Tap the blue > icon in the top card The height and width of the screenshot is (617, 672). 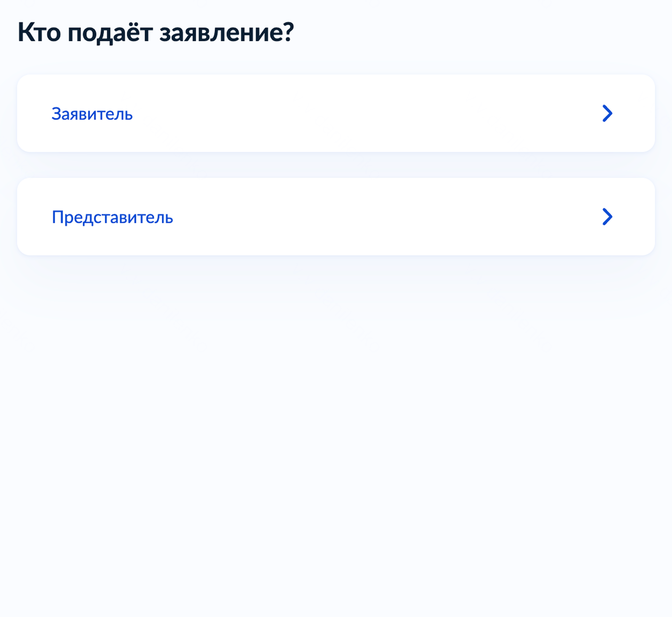(607, 113)
